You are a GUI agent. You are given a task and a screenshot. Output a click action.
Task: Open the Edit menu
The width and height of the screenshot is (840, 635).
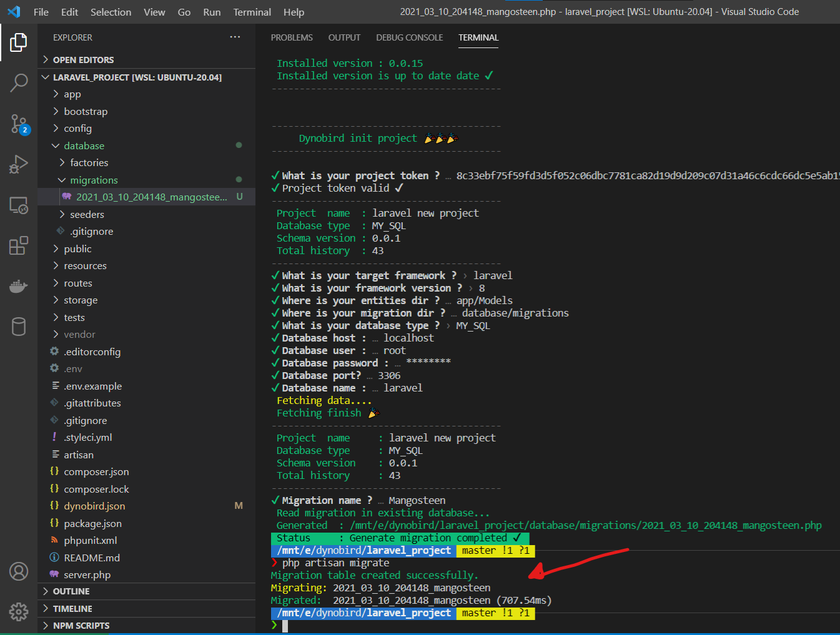click(69, 12)
